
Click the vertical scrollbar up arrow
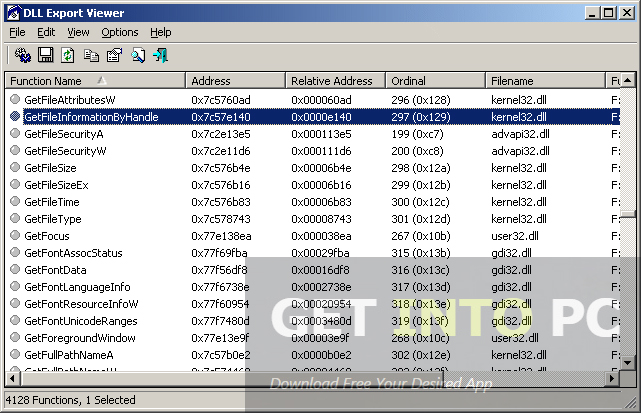click(628, 80)
